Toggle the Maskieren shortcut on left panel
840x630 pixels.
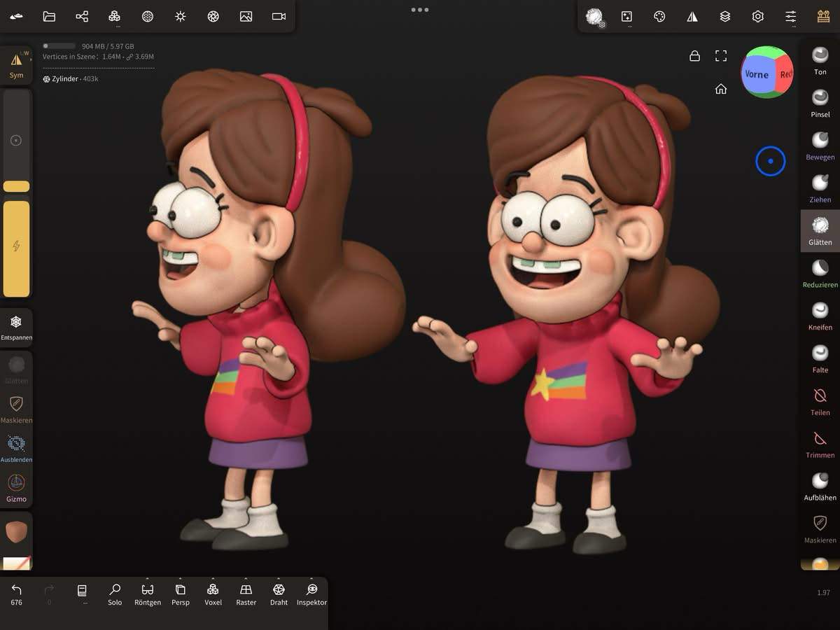(x=16, y=409)
